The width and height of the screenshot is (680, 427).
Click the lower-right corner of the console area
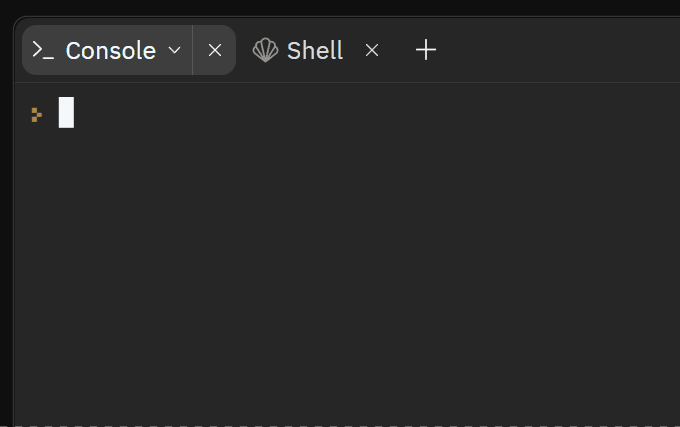point(668,415)
